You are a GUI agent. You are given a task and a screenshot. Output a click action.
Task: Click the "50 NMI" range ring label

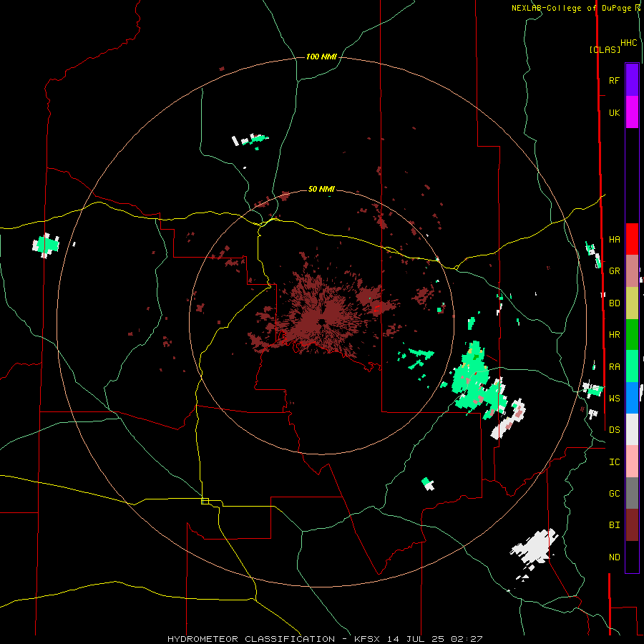click(321, 189)
